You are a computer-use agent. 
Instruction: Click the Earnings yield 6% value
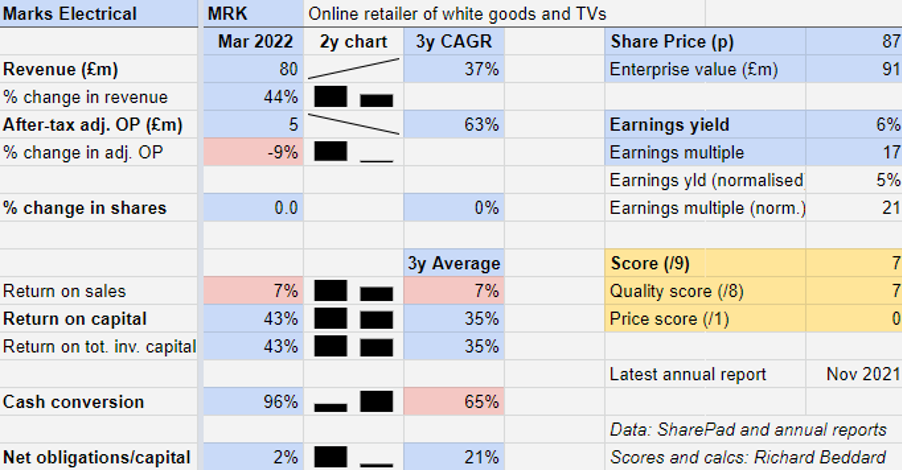[x=854, y=124]
